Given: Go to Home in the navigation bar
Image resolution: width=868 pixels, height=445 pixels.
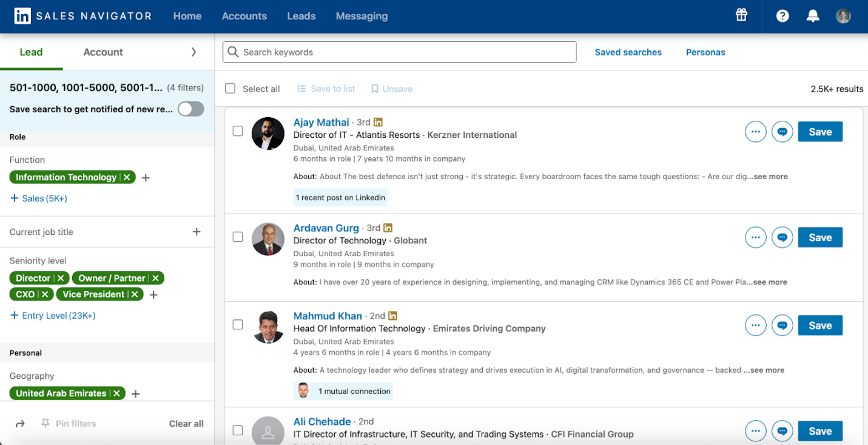Looking at the screenshot, I should click(187, 16).
